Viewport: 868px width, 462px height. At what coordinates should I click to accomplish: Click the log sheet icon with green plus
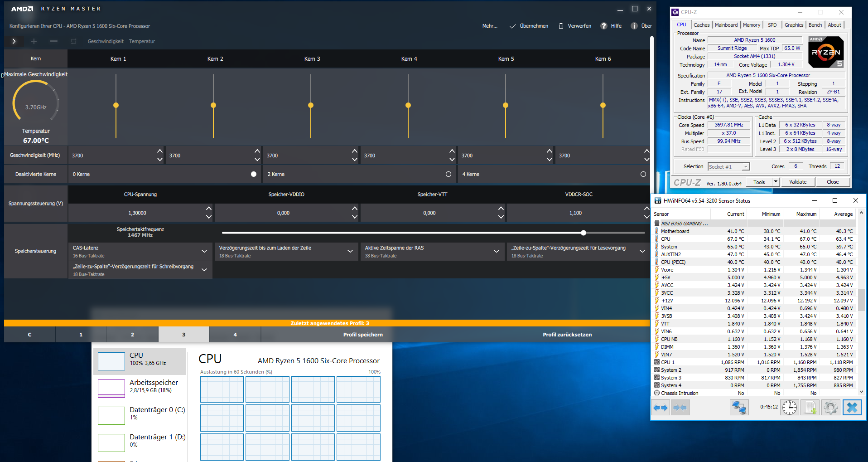pos(810,408)
